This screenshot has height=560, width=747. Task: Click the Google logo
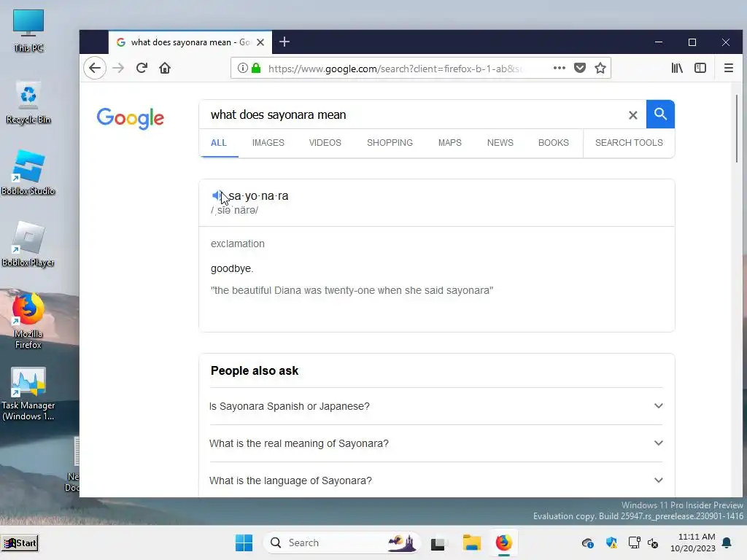tap(130, 118)
